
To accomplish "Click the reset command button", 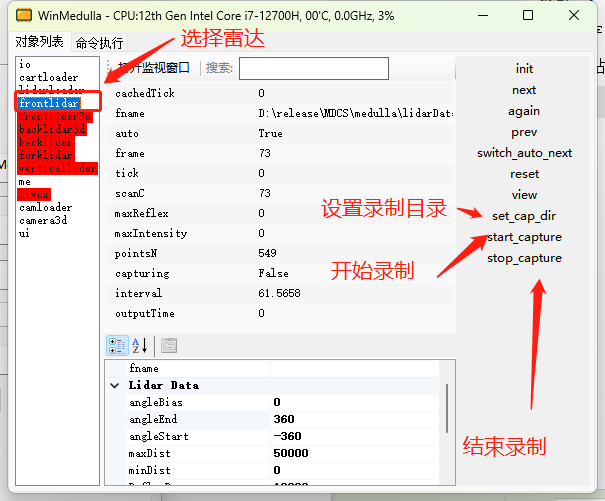I will coord(524,174).
